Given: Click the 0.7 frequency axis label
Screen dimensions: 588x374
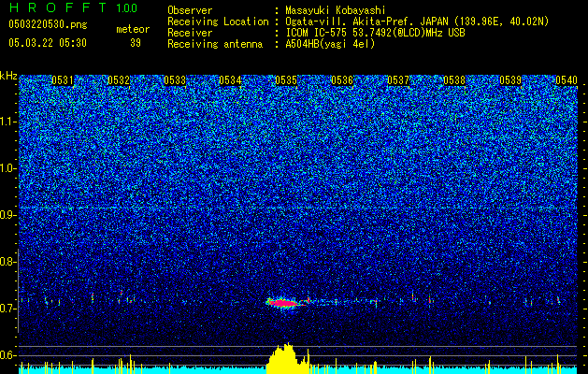Looking at the screenshot, I should pos(7,309).
